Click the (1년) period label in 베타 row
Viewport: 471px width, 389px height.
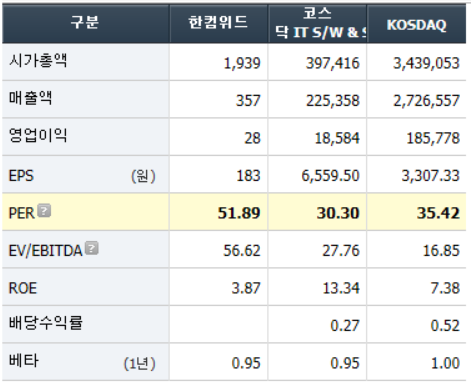point(140,363)
